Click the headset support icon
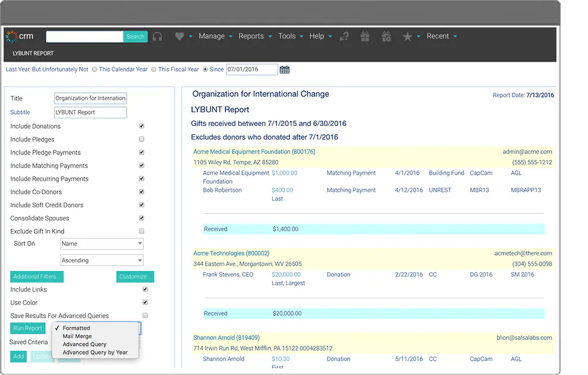This screenshot has width=588, height=375. pos(157,36)
